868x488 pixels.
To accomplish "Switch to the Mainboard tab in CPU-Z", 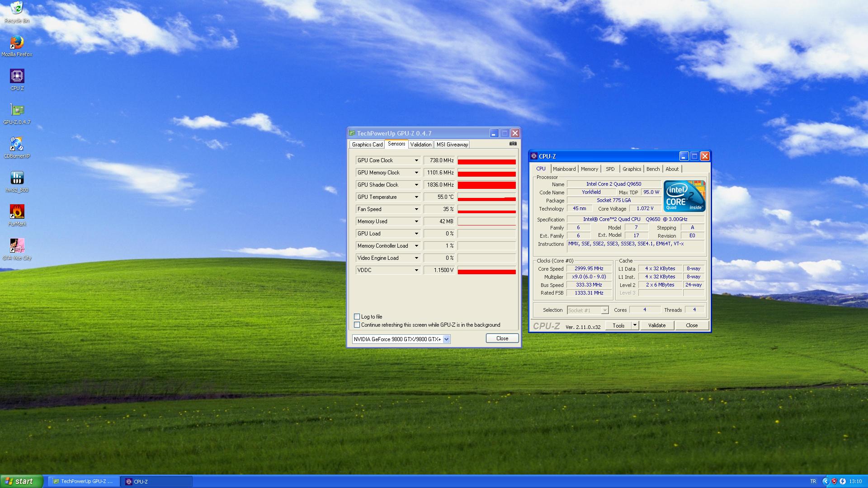I will click(563, 169).
